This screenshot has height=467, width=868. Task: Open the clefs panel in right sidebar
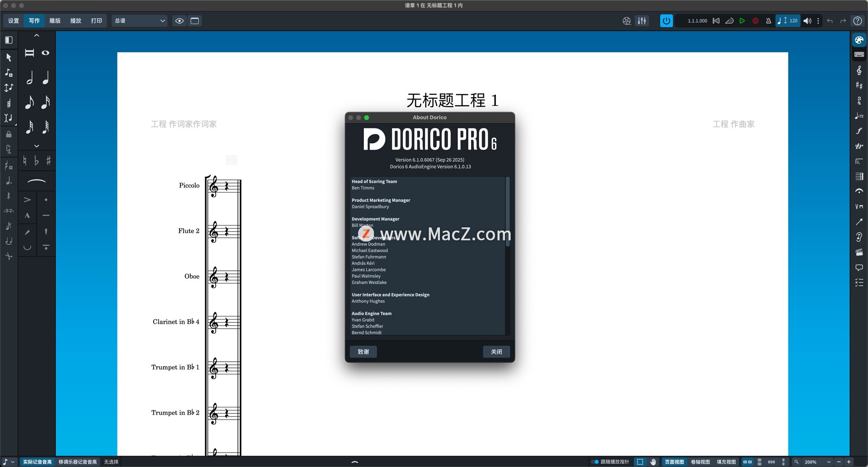(859, 70)
